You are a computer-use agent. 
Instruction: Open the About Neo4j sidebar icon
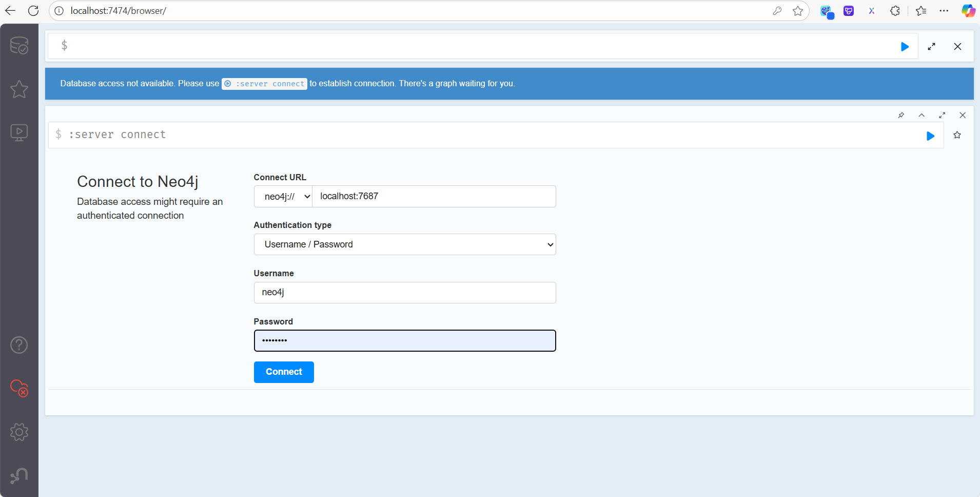19,475
